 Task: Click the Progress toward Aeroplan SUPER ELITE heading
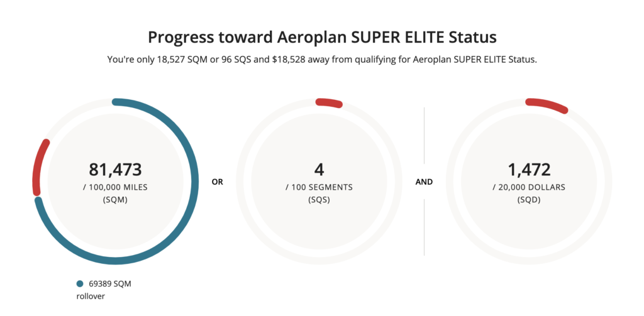(322, 37)
